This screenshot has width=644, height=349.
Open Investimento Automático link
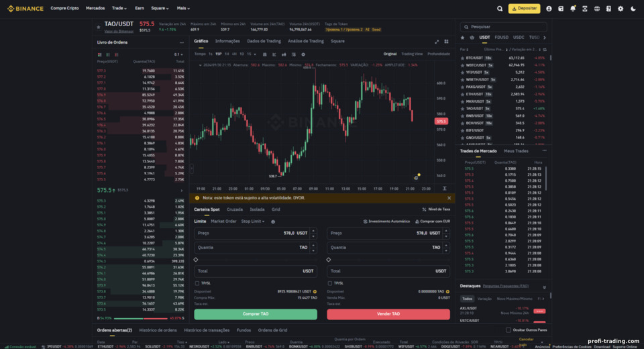[386, 221]
